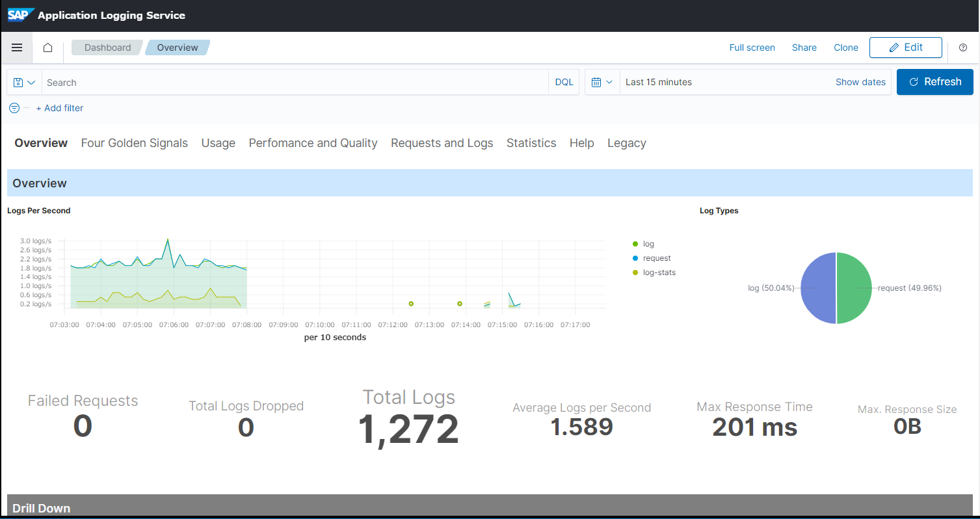This screenshot has width=980, height=519.
Task: Go to the home icon
Action: [x=47, y=47]
